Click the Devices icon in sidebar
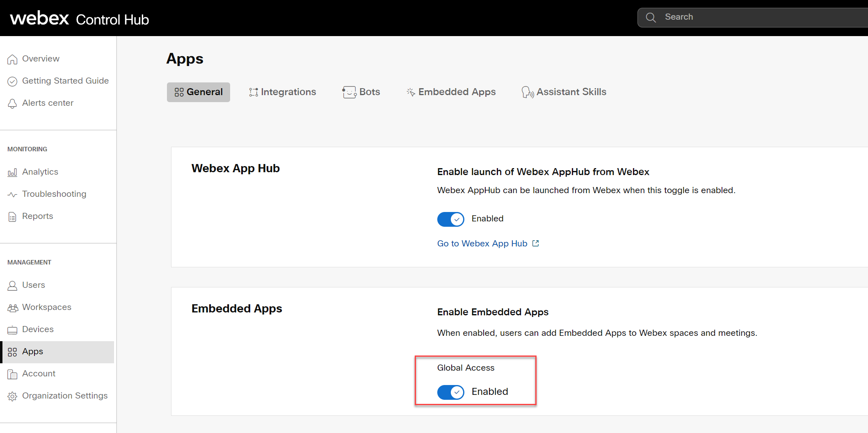 click(12, 330)
